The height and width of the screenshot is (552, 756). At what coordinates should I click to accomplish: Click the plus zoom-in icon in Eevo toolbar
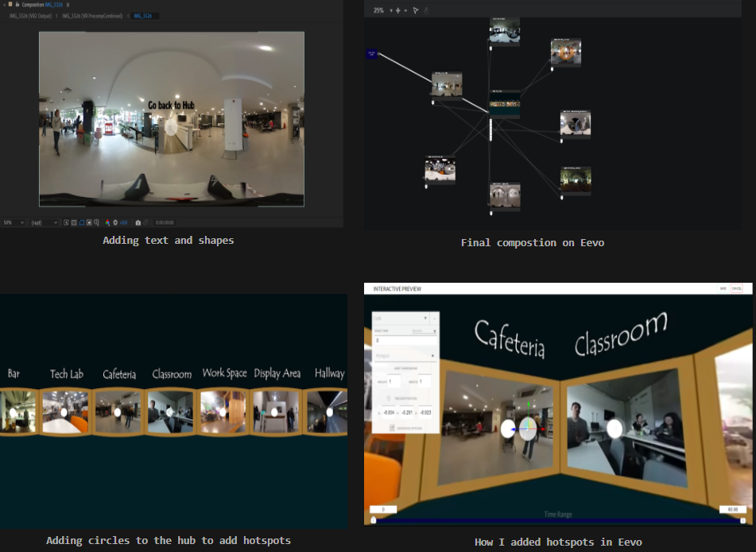pyautogui.click(x=397, y=10)
